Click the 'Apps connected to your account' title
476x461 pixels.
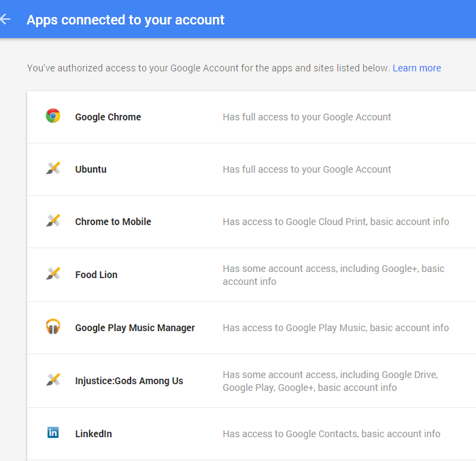pyautogui.click(x=126, y=20)
